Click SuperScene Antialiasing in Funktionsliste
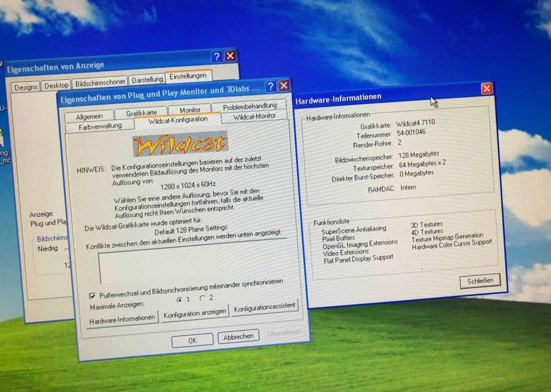The width and height of the screenshot is (551, 392). (354, 230)
